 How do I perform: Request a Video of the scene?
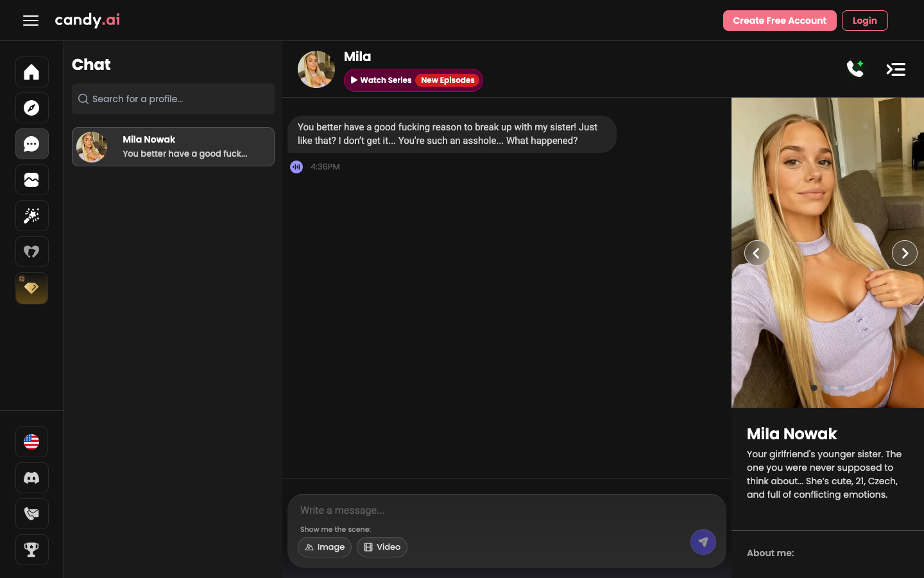click(382, 547)
